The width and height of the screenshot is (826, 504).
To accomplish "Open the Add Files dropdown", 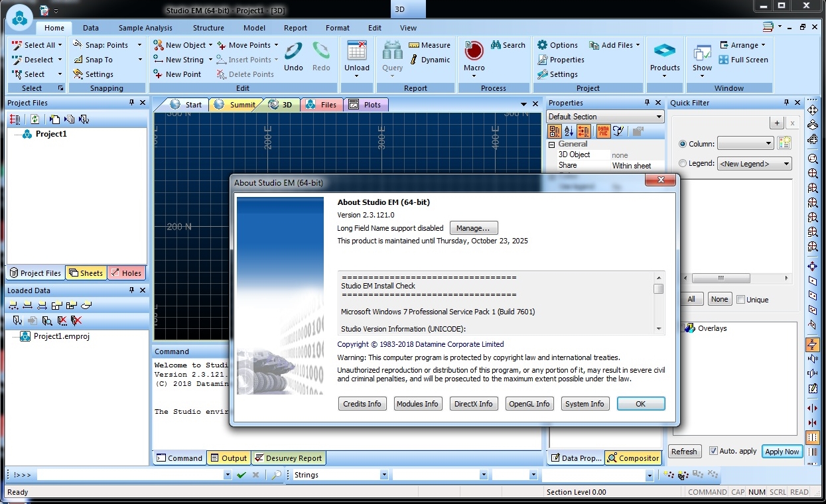I will pyautogui.click(x=614, y=45).
